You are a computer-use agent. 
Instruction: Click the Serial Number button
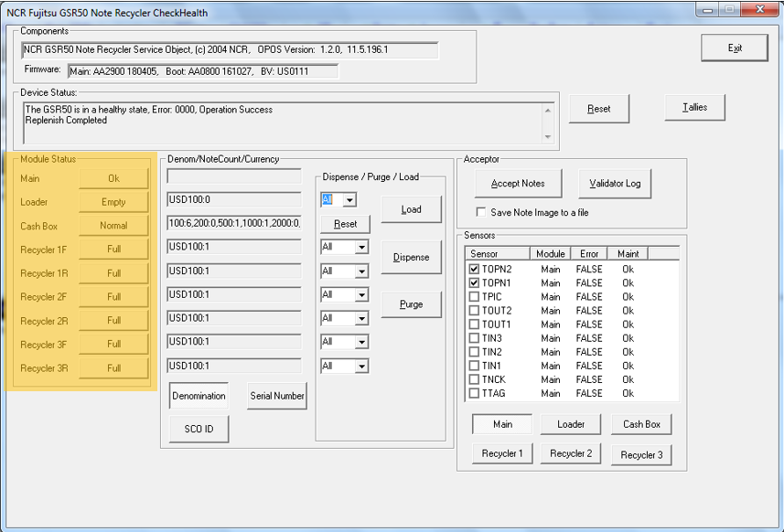pyautogui.click(x=277, y=396)
